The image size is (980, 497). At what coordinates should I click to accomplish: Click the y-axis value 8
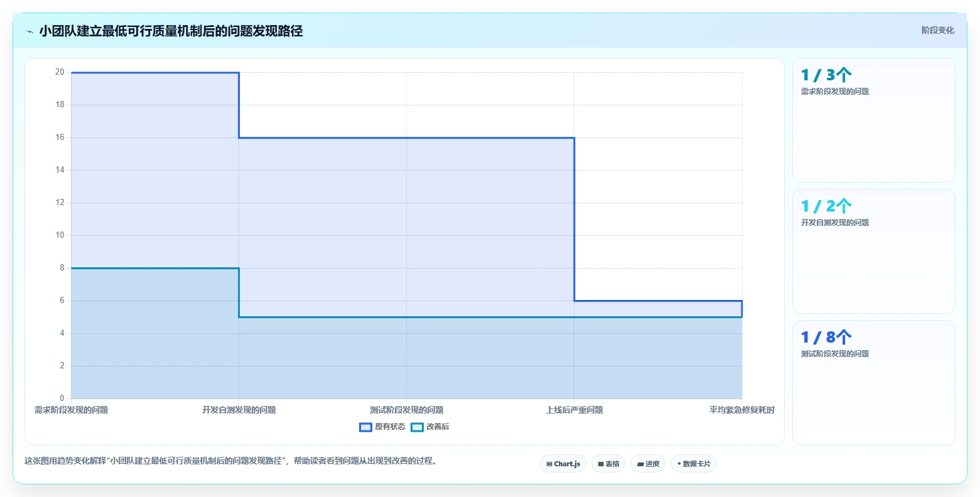pyautogui.click(x=62, y=268)
